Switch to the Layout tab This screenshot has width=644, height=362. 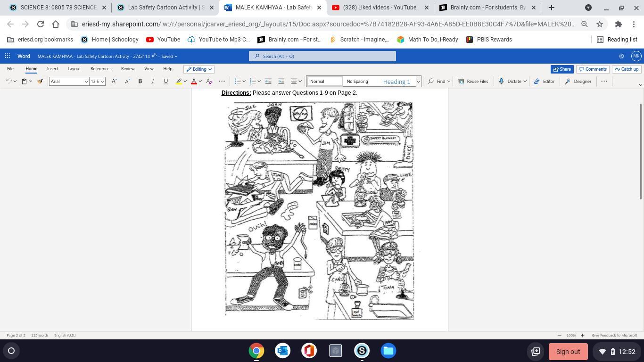74,69
